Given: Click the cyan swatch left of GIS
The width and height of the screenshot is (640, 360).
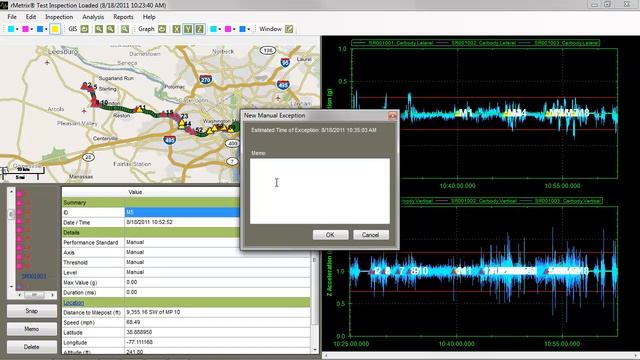Looking at the screenshot, I should pyautogui.click(x=11, y=29).
